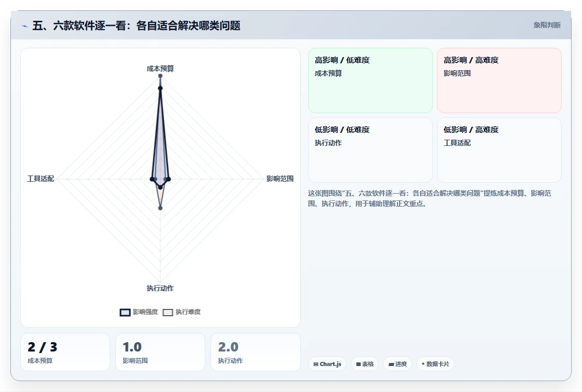Viewport: 582px width, 392px height.
Task: Click the 工具适配 radar axis label
Action: coord(41,179)
